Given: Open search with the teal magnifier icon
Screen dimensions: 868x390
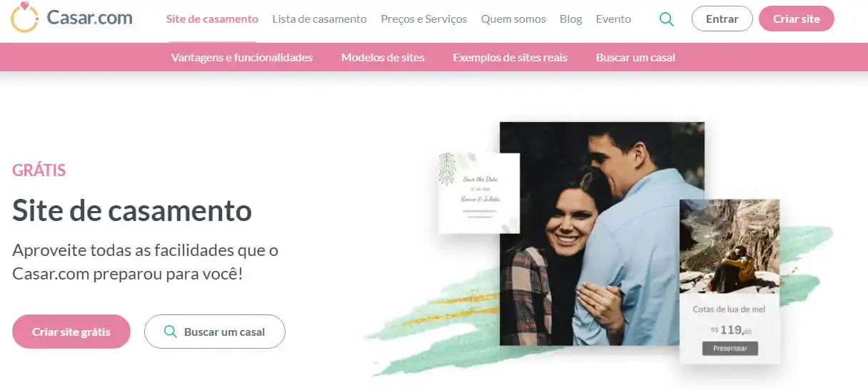Looking at the screenshot, I should (667, 19).
